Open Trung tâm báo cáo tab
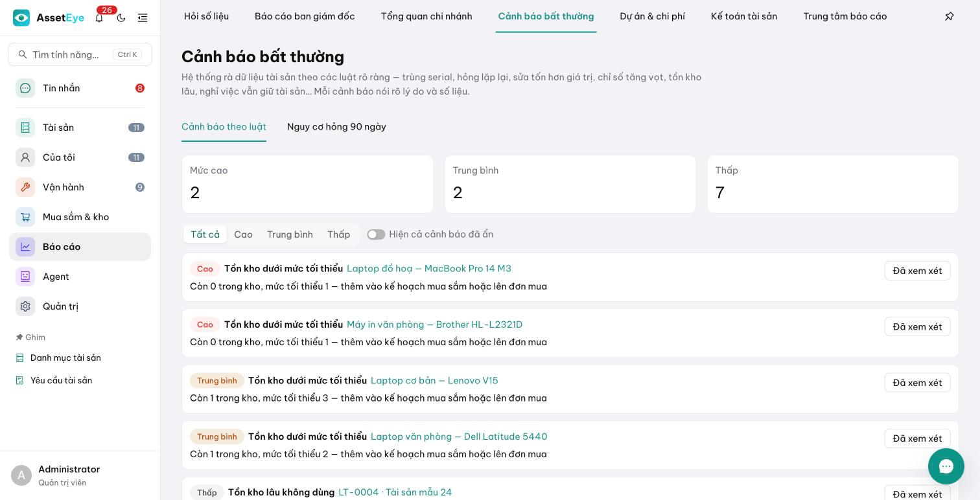 coord(845,16)
